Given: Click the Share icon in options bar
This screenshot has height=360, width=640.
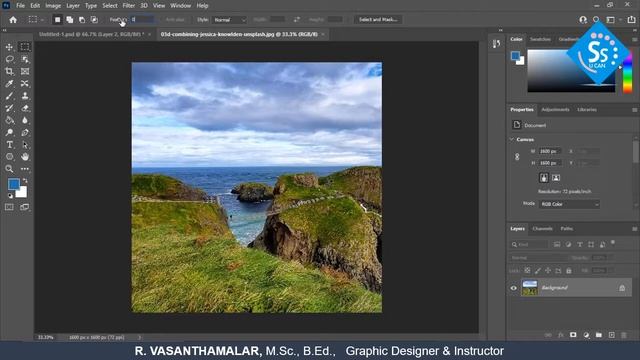Looking at the screenshot, I should (x=631, y=20).
